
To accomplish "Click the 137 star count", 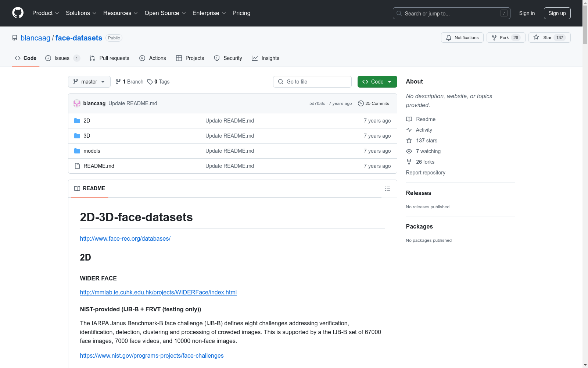I will (560, 38).
